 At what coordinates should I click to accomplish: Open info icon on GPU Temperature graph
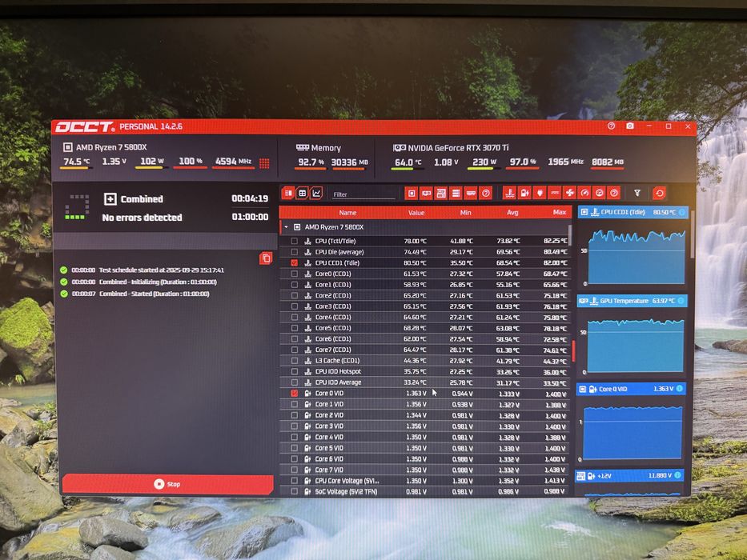pyautogui.click(x=681, y=301)
